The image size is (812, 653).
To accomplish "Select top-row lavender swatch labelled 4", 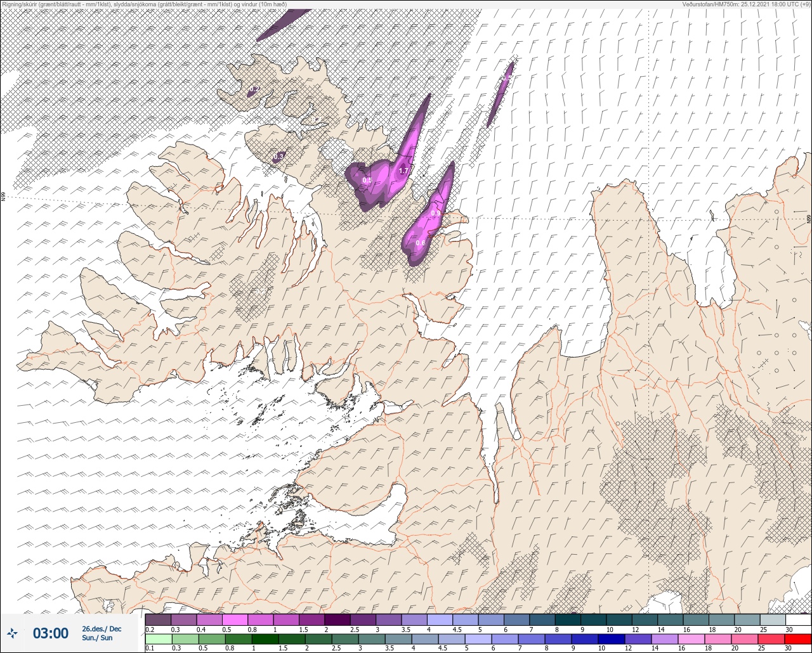I will tap(440, 619).
